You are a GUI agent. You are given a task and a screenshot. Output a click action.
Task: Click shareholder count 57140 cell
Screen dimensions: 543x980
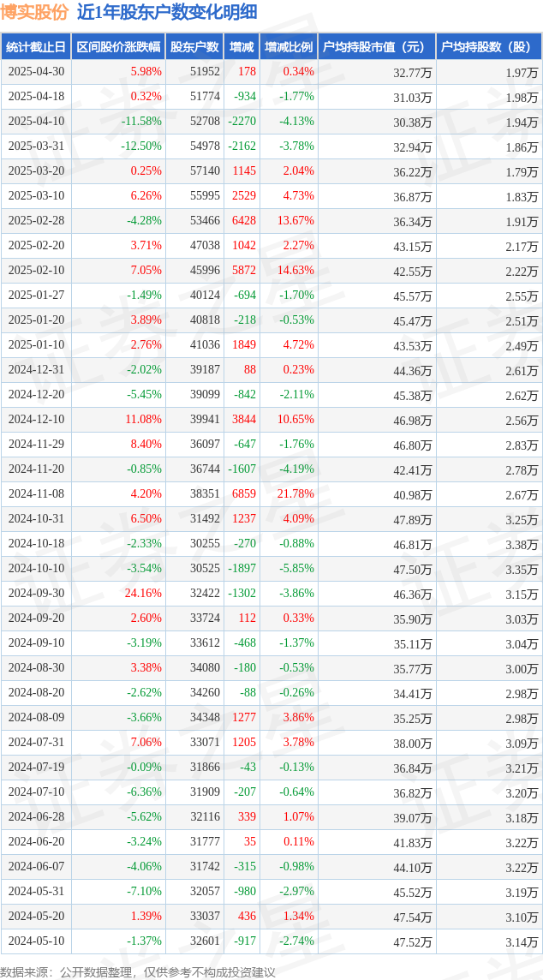point(194,171)
